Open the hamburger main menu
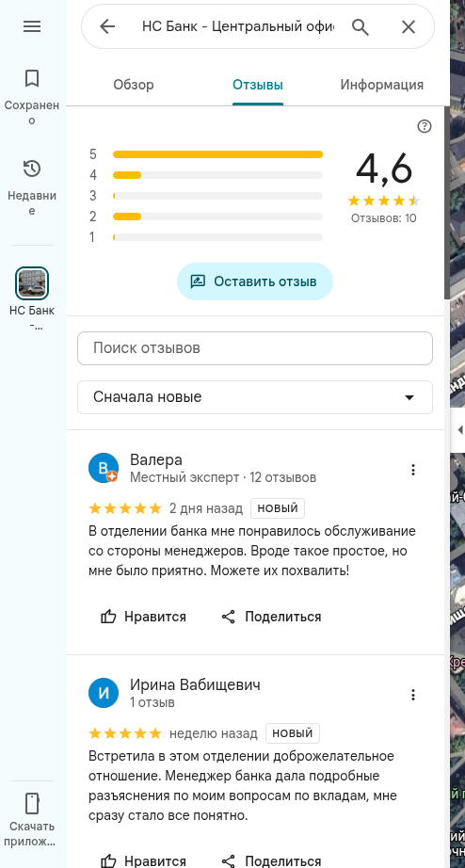The image size is (465, 868). coord(32,26)
